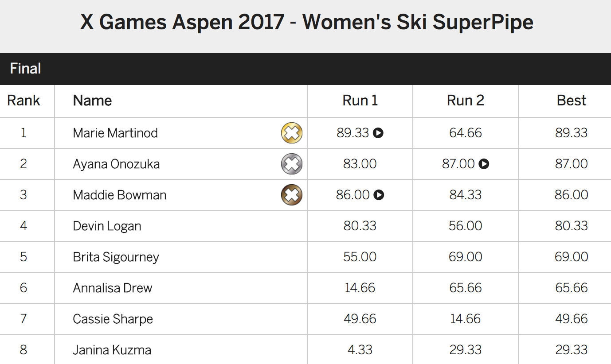
Task: Click the Rank column header
Action: point(23,101)
